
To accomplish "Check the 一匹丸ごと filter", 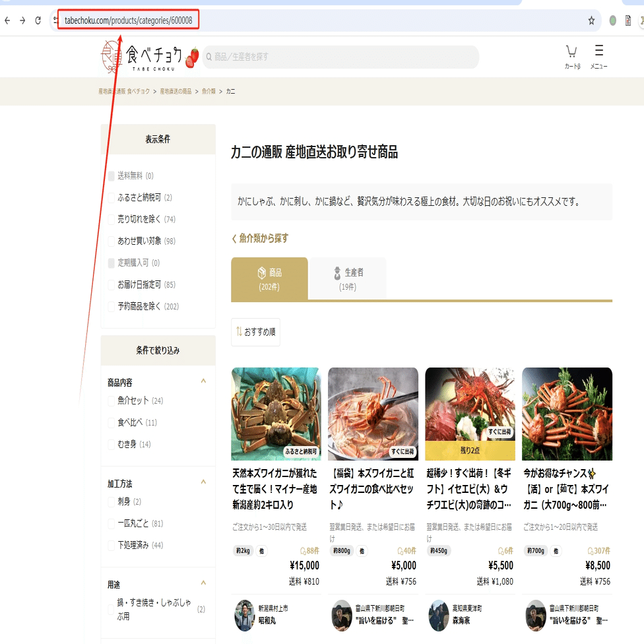I will point(112,523).
